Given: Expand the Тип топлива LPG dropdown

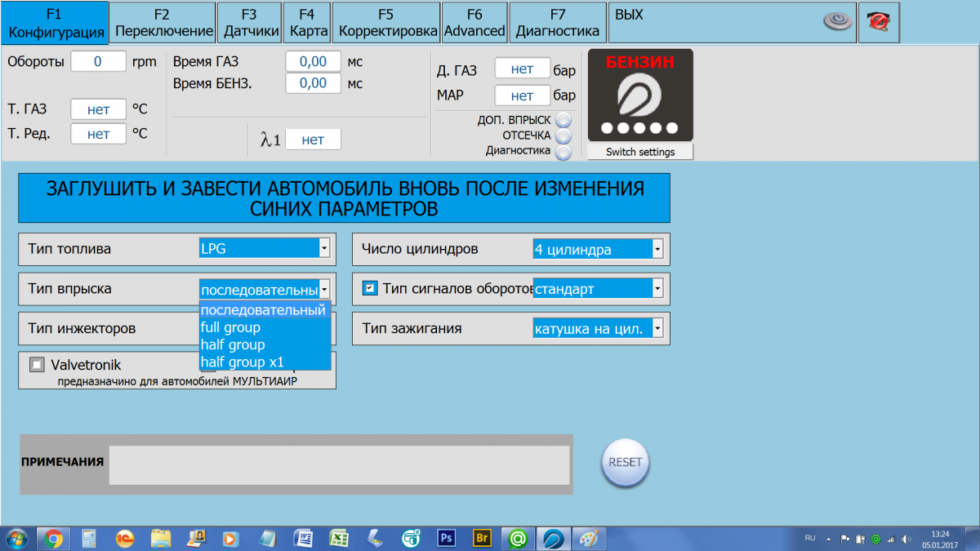Looking at the screenshot, I should pyautogui.click(x=324, y=248).
